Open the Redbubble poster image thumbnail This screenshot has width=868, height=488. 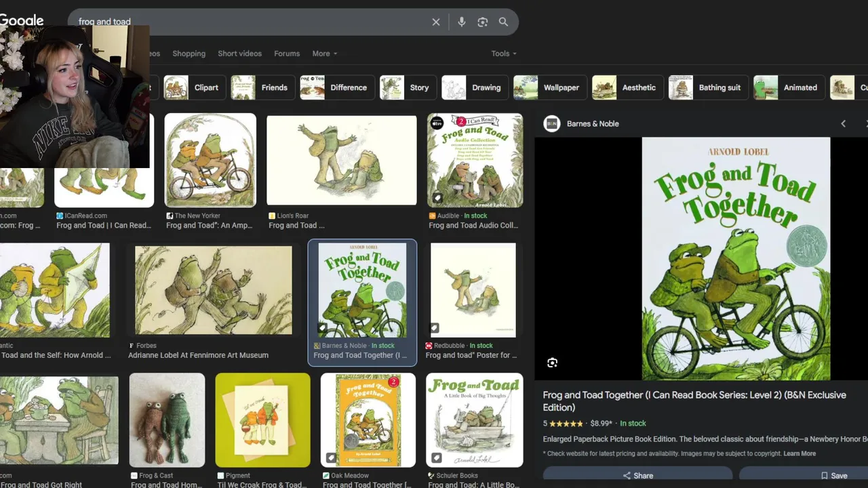pos(473,290)
